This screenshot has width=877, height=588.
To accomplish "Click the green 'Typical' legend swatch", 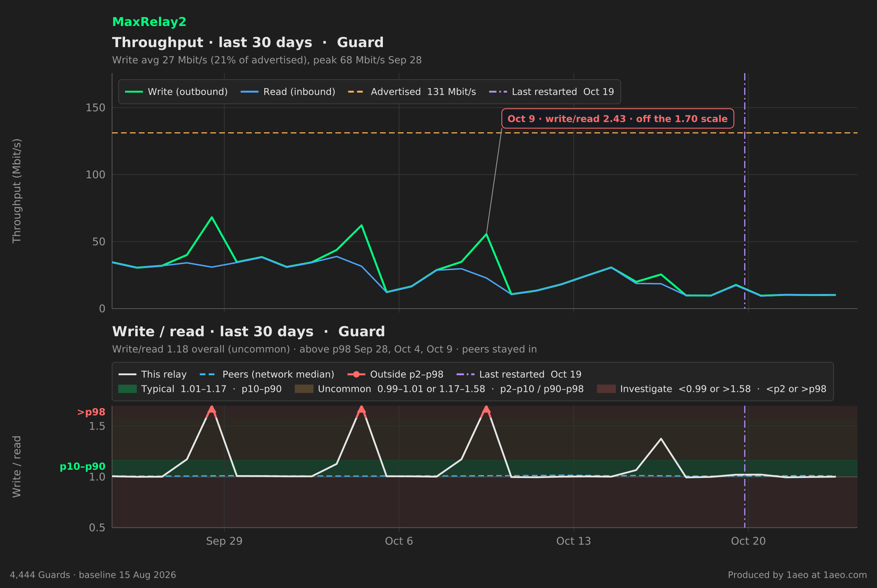I will [127, 389].
